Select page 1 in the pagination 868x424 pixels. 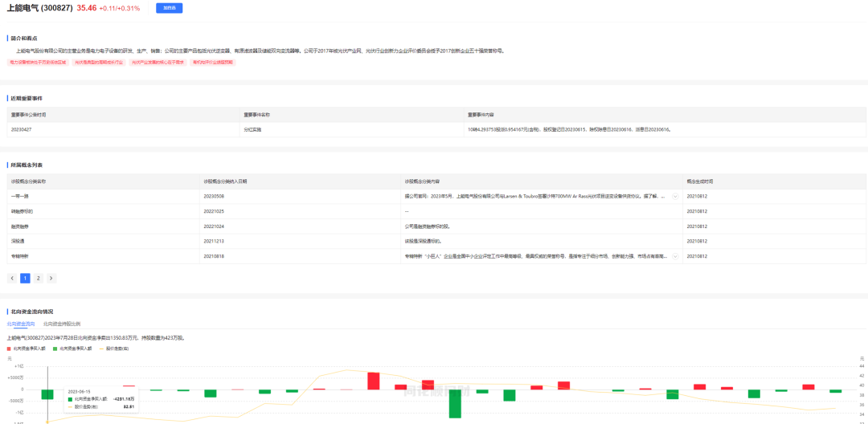pos(25,278)
